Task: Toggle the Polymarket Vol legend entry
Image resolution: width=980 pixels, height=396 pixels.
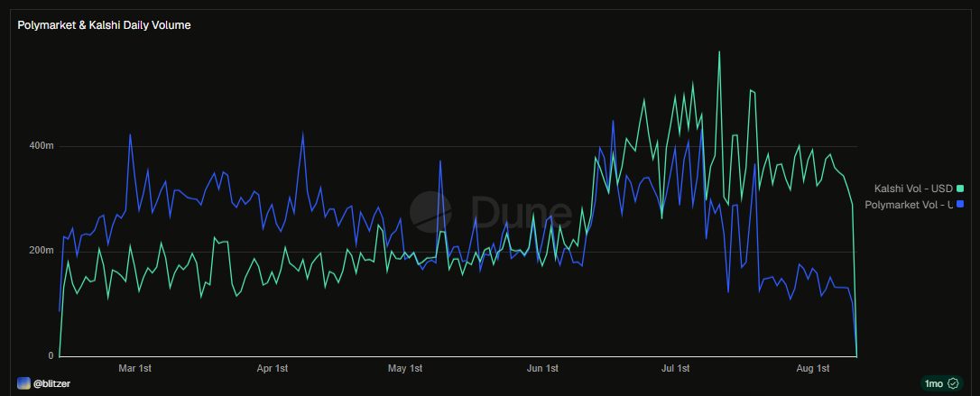Action: pyautogui.click(x=914, y=204)
